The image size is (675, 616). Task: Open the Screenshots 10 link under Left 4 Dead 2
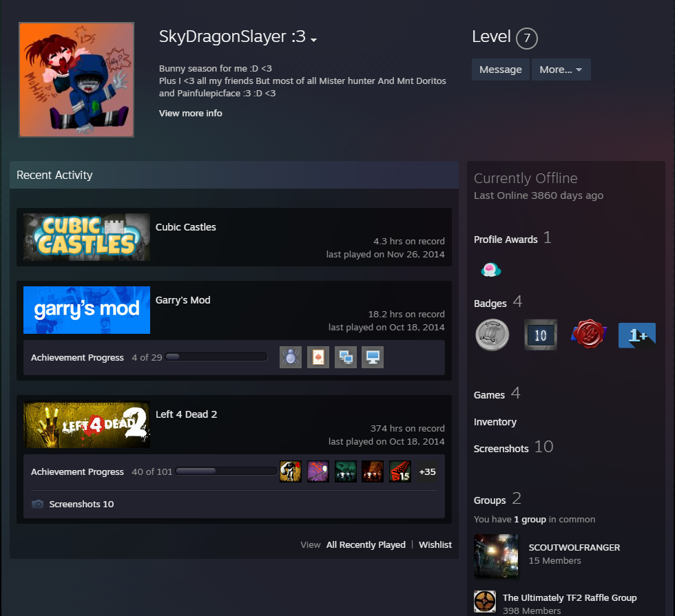pyautogui.click(x=81, y=504)
